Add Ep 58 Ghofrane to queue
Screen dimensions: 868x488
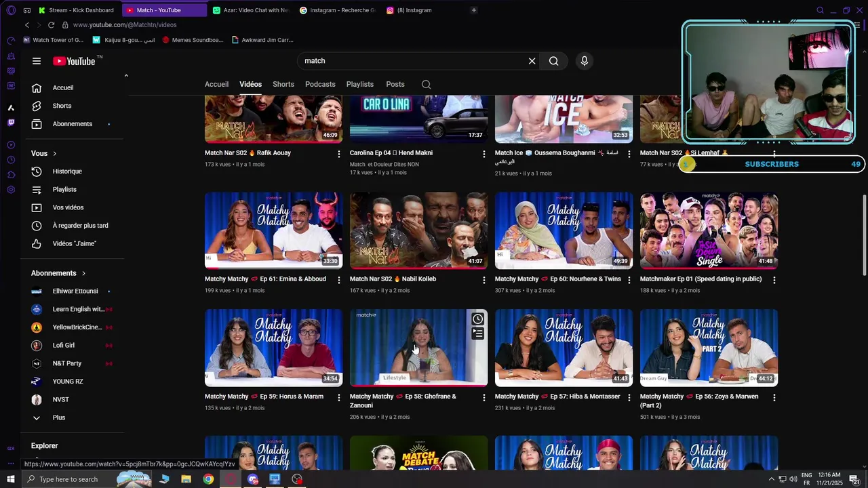(478, 333)
